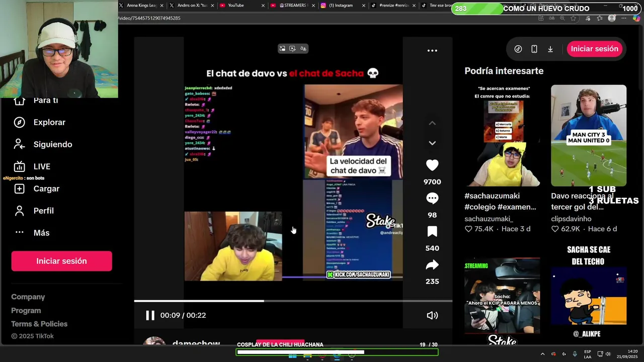Open the Program footer link
Image resolution: width=644 pixels, height=362 pixels.
click(x=26, y=310)
